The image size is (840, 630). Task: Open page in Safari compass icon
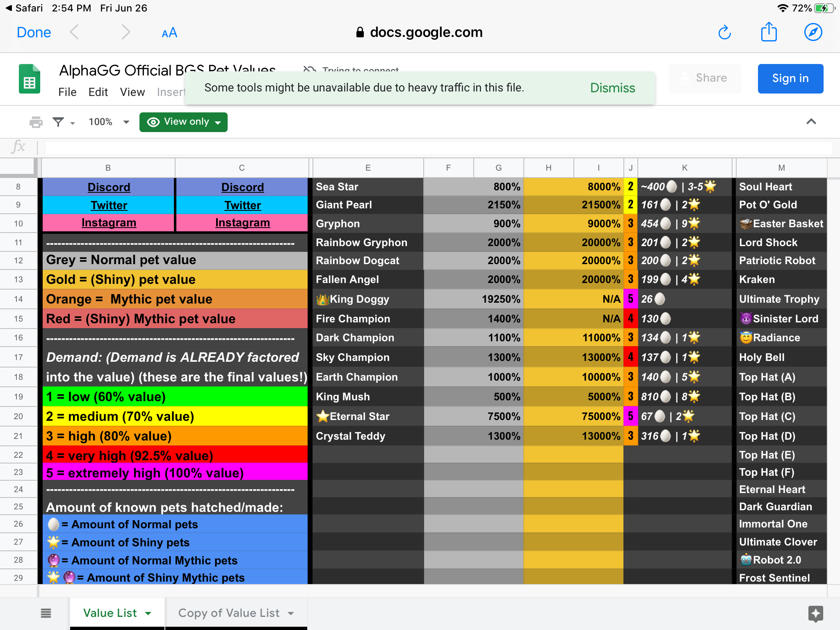(x=813, y=32)
